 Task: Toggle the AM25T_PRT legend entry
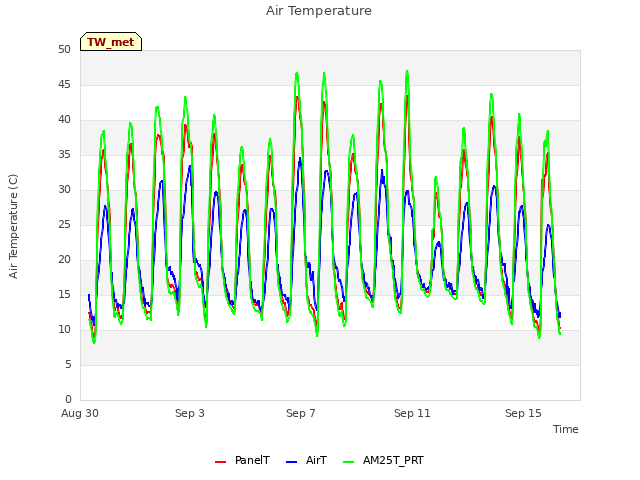click(383, 460)
